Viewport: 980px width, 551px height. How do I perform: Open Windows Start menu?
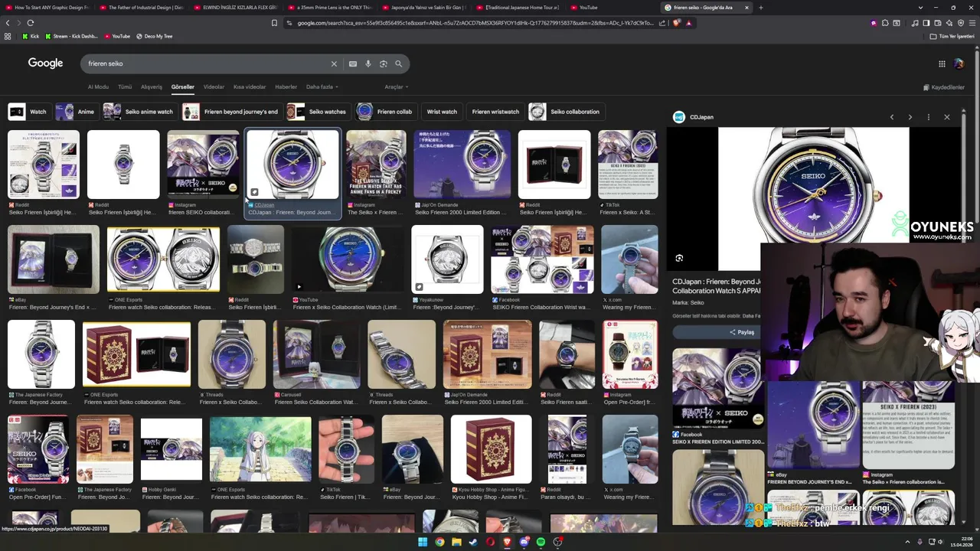(422, 542)
